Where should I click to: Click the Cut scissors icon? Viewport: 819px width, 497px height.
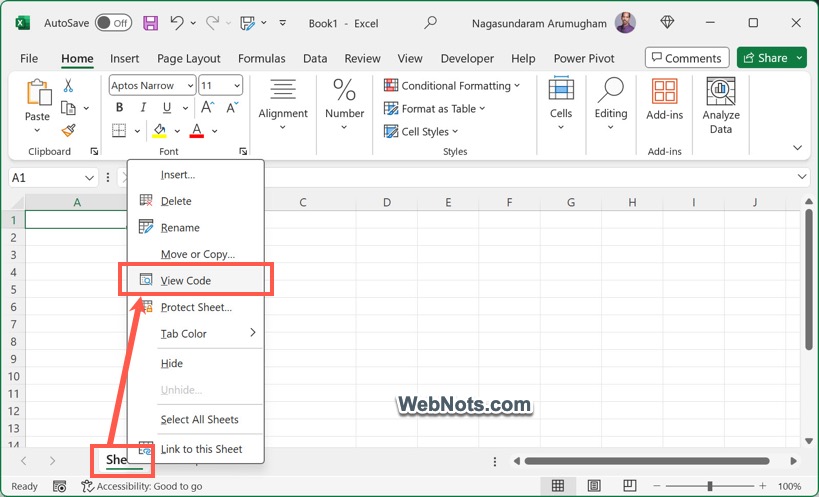(x=68, y=85)
